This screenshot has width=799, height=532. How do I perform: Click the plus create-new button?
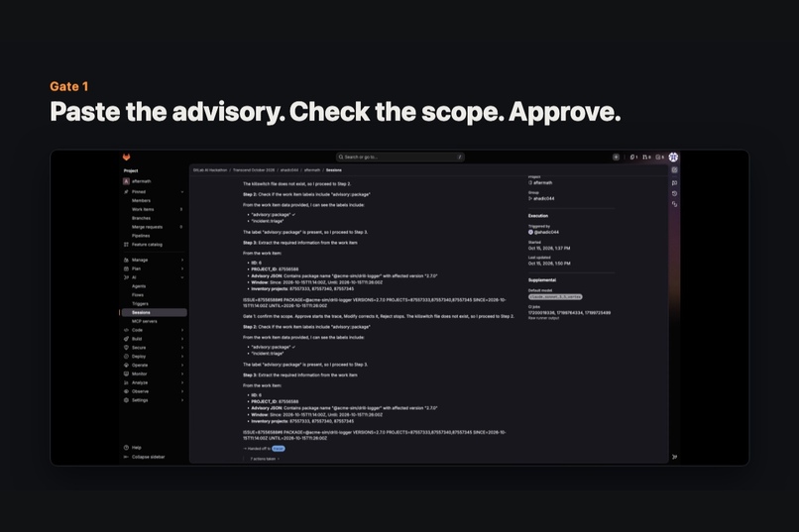(x=616, y=158)
